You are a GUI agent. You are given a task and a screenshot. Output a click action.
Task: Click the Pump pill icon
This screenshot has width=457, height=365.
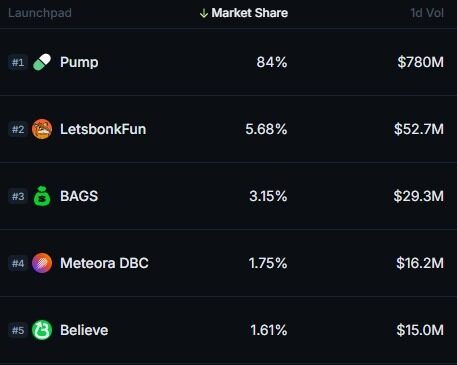(42, 62)
